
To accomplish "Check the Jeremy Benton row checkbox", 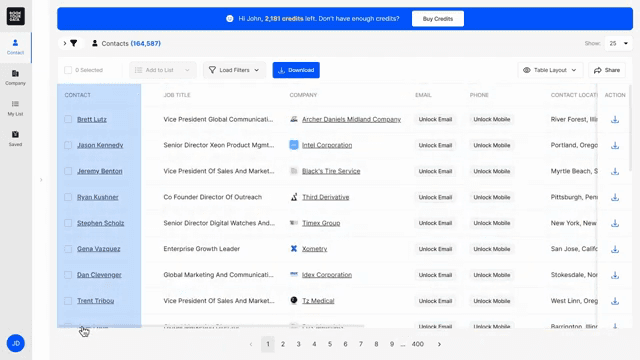I will (x=68, y=171).
